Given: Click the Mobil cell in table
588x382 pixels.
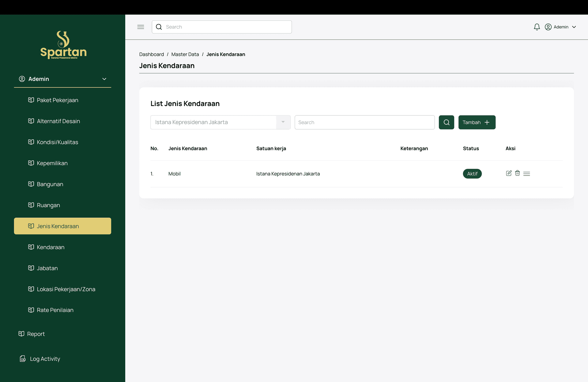Looking at the screenshot, I should [175, 174].
